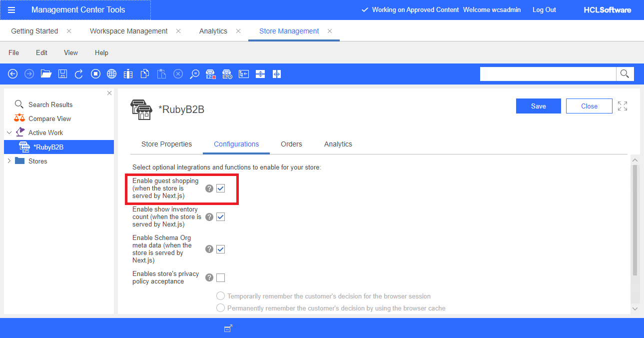Viewport: 644px width, 338px height.
Task: Open the hamburger menu
Action: click(11, 10)
